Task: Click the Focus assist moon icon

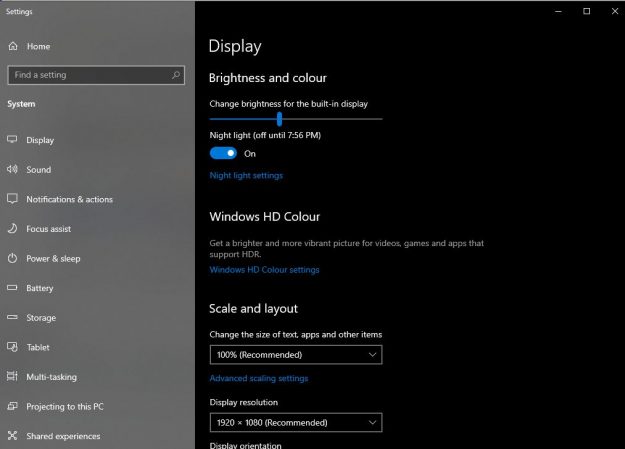Action: [12, 228]
